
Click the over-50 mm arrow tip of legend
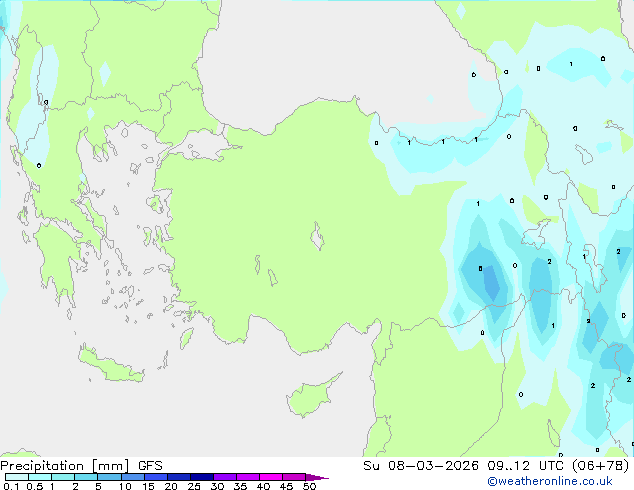pos(317,477)
